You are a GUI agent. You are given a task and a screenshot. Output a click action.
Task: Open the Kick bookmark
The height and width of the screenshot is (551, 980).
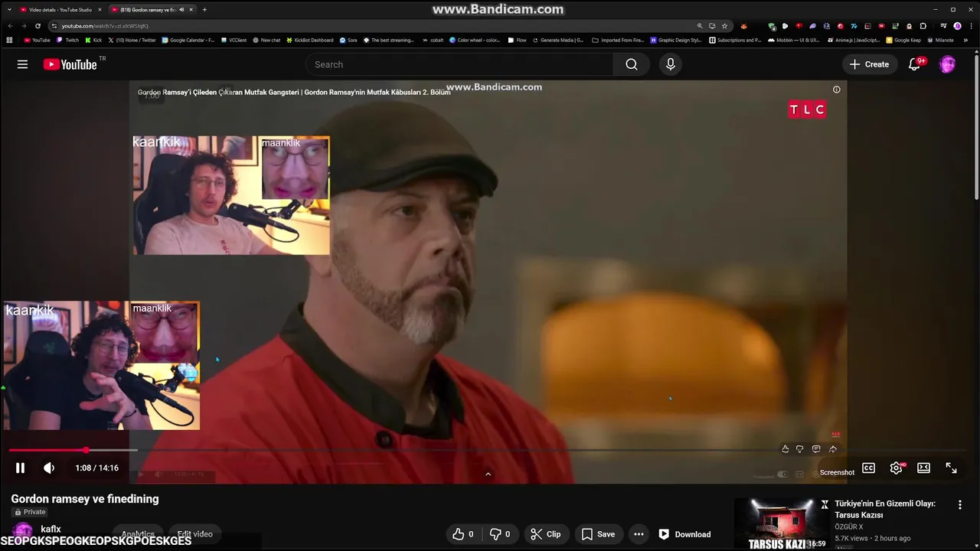pos(93,40)
